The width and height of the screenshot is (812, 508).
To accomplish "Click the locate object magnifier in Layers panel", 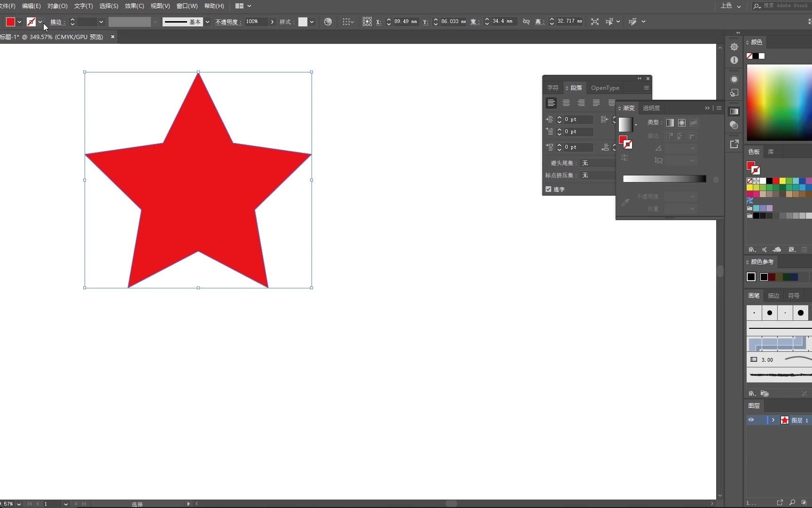I will pyautogui.click(x=792, y=502).
